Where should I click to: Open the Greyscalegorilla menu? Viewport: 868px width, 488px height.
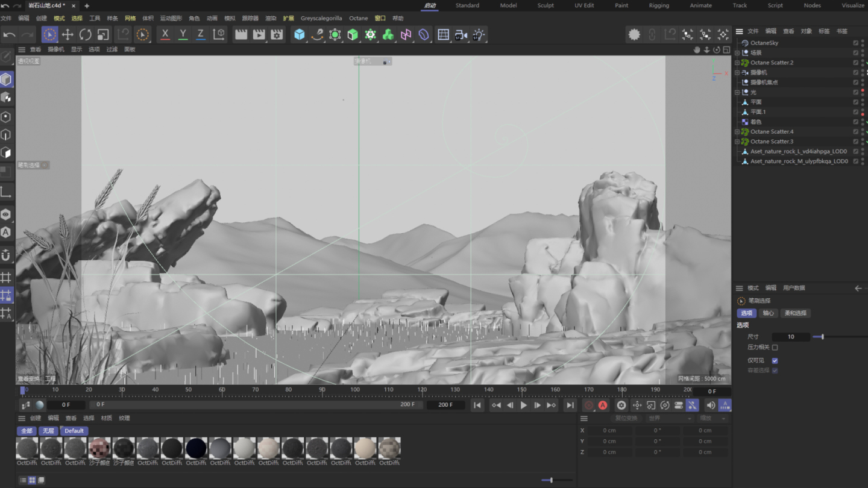(321, 18)
